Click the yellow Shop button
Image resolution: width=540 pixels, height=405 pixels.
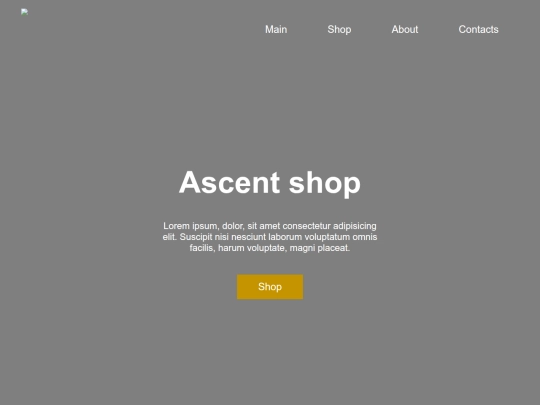coord(270,287)
